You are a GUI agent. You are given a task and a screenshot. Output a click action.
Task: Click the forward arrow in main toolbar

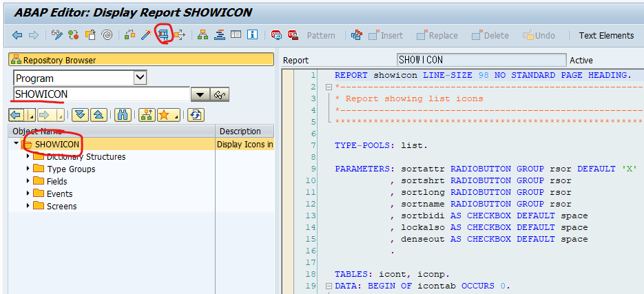(x=34, y=35)
